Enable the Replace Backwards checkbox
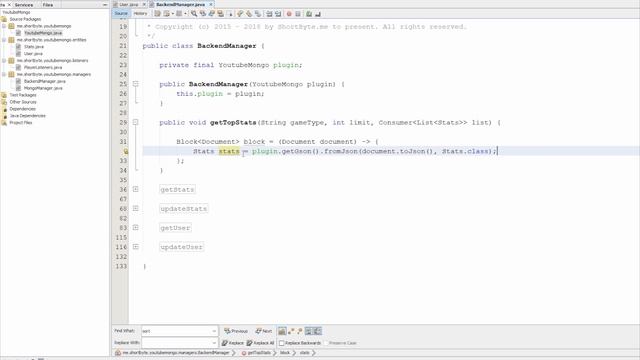This screenshot has width=640, height=360. (x=282, y=343)
